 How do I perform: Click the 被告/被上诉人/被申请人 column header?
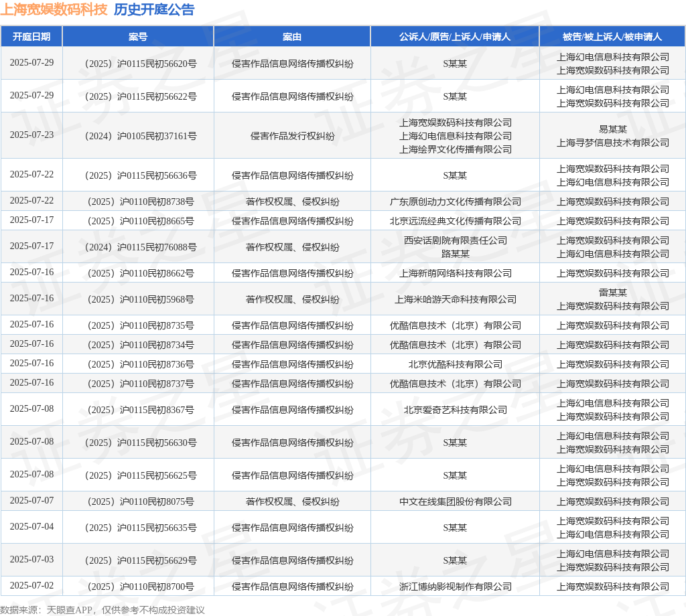tap(612, 37)
